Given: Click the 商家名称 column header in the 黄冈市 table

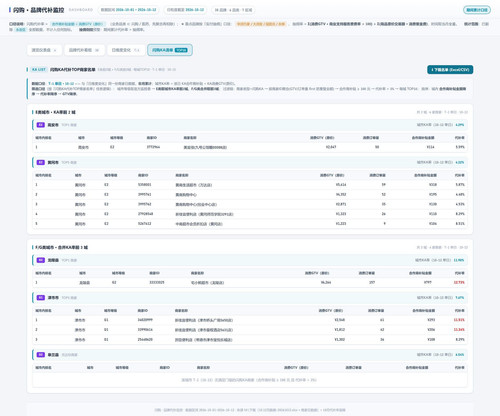Looking at the screenshot, I should [182, 175].
